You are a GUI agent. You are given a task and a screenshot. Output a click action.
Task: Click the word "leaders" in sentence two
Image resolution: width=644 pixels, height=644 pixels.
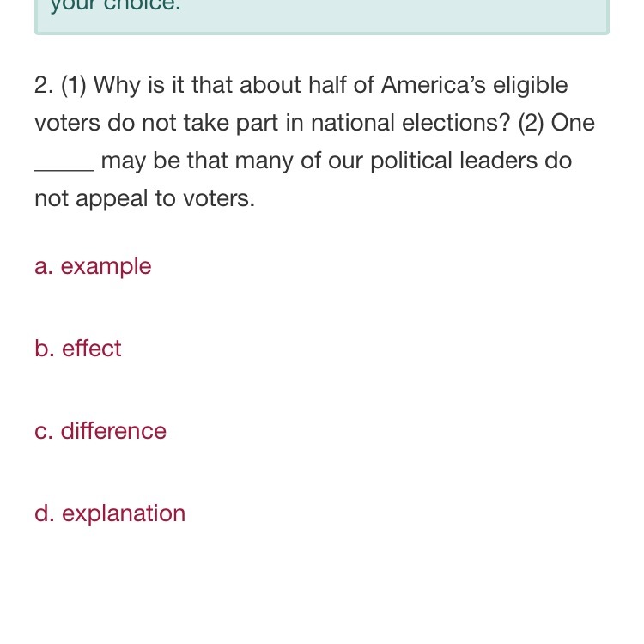[x=498, y=161]
